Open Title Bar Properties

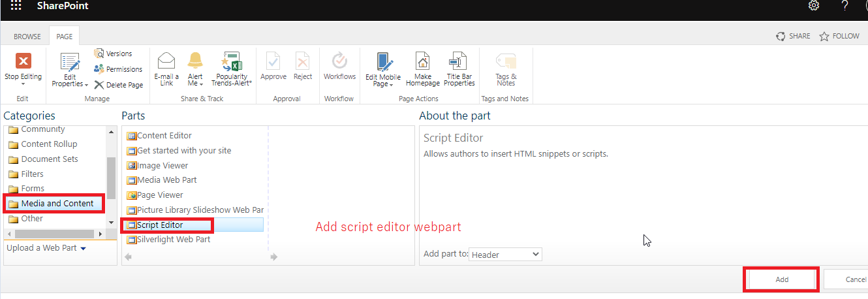[x=459, y=61]
